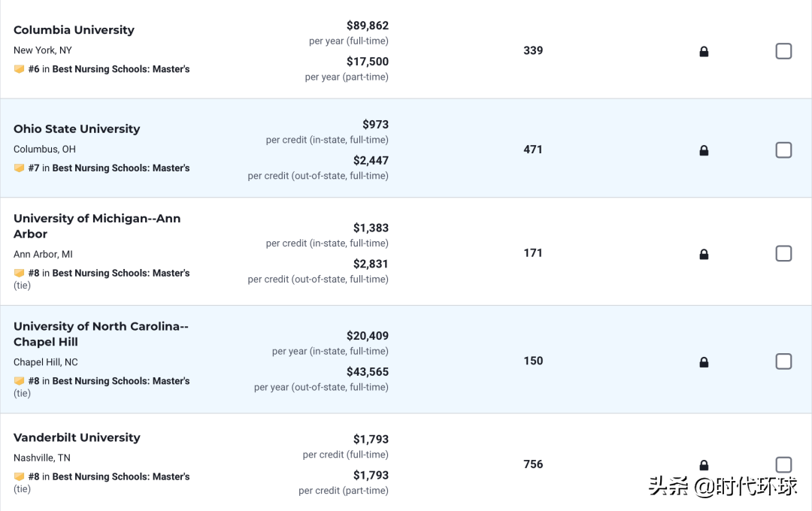Screen dimensions: 812x511
Task: Open the Ohio State University profile link
Action: (77, 129)
